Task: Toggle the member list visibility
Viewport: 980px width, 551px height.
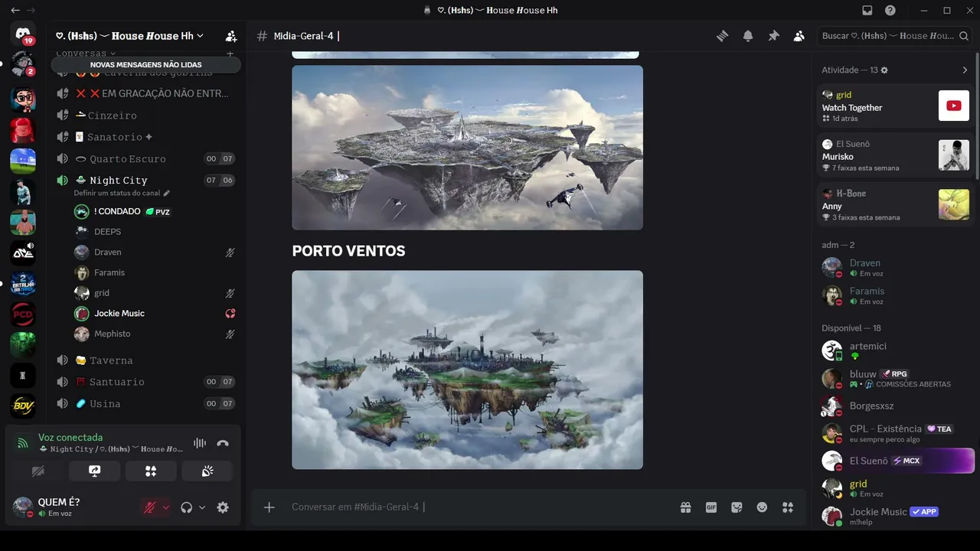Action: pos(799,36)
